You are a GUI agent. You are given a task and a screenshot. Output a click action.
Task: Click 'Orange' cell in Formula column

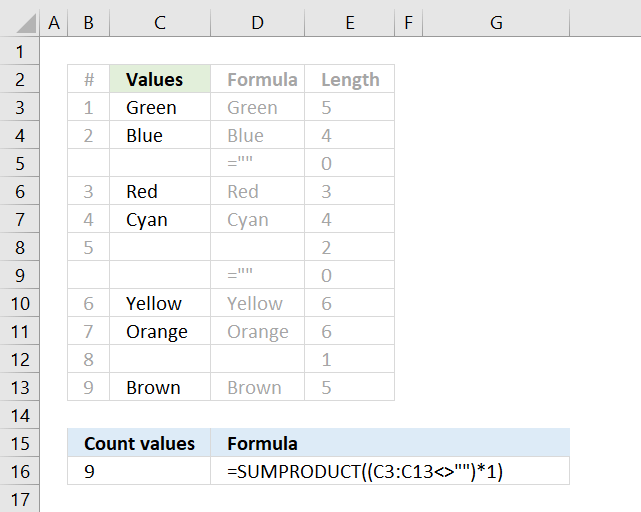coord(257,331)
